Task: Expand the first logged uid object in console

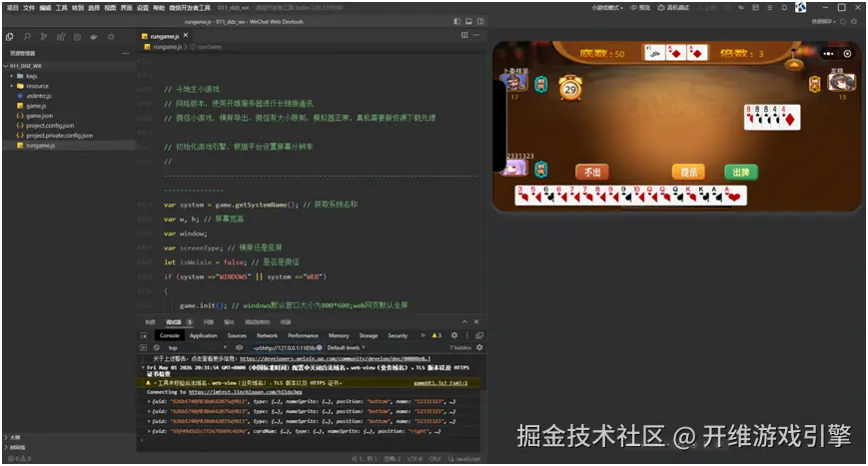Action: [149, 402]
